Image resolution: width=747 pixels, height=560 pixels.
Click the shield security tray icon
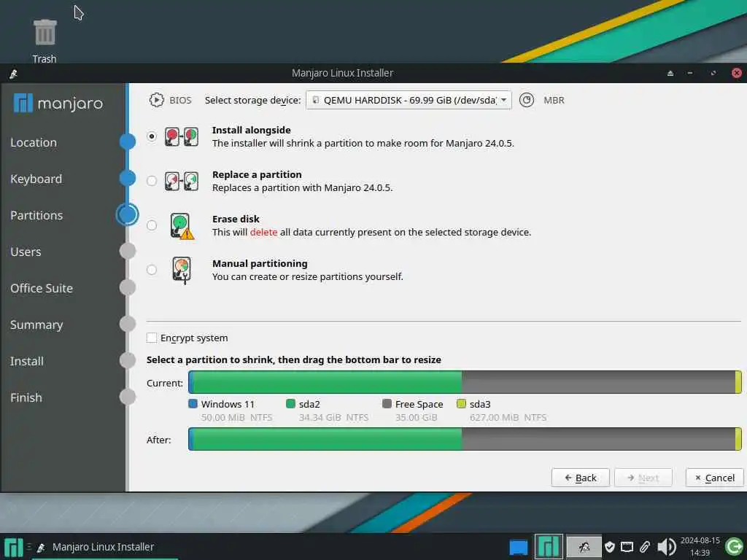(x=609, y=547)
